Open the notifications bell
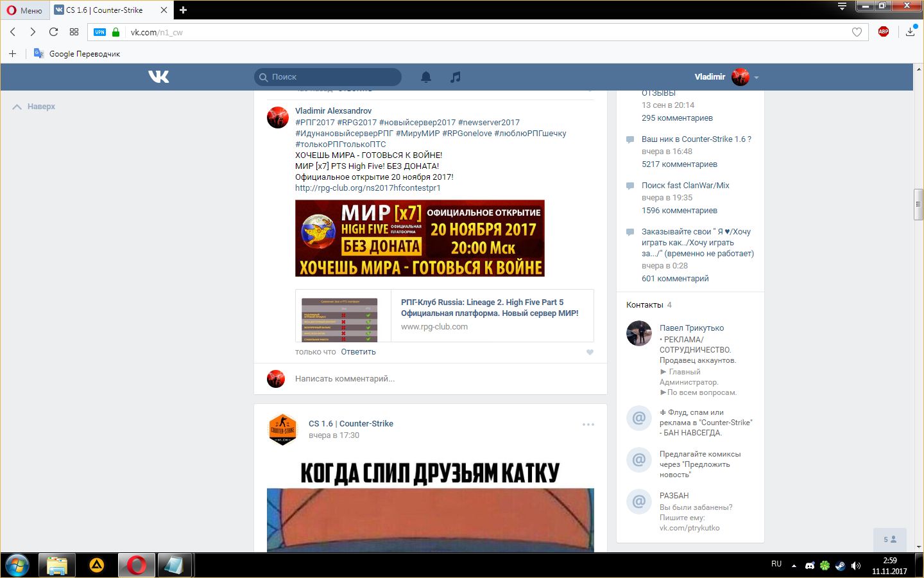The image size is (924, 578). (x=425, y=77)
